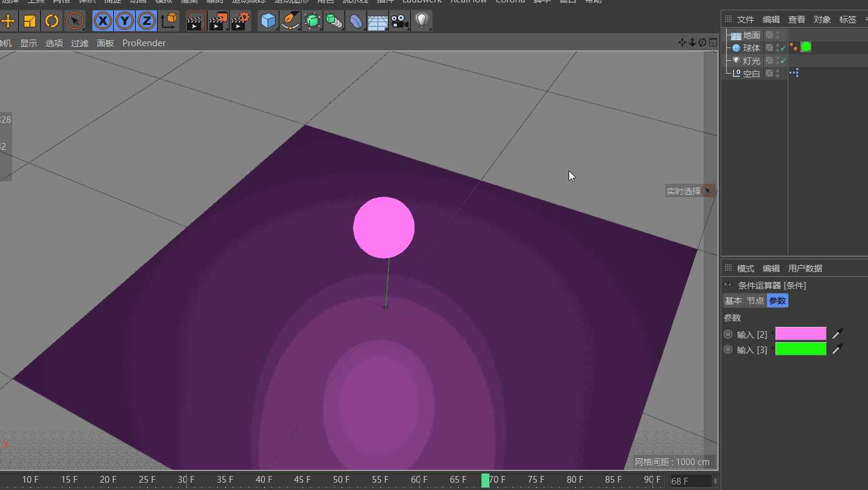Click the viewport pan navigation icon

point(682,43)
